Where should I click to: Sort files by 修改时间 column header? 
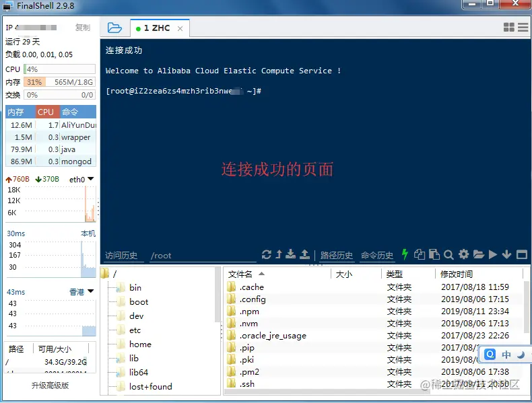pos(479,274)
